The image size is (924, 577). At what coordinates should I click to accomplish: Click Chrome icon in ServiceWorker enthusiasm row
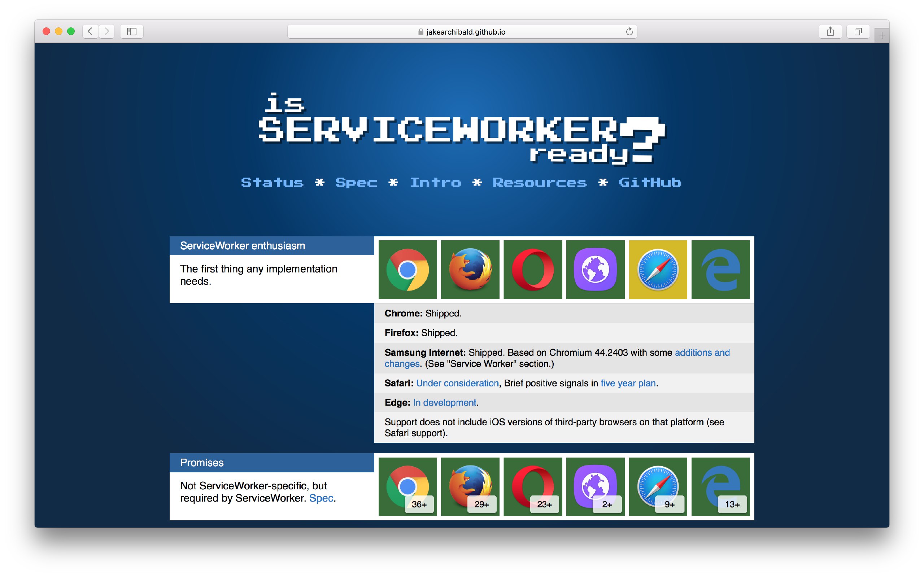[407, 270]
